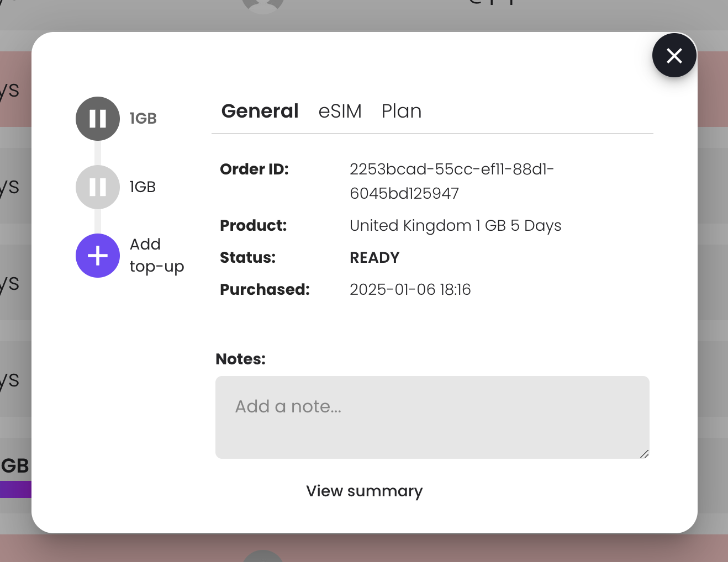Screen dimensions: 728x562
Task: Click the READY status value
Action: tap(374, 257)
